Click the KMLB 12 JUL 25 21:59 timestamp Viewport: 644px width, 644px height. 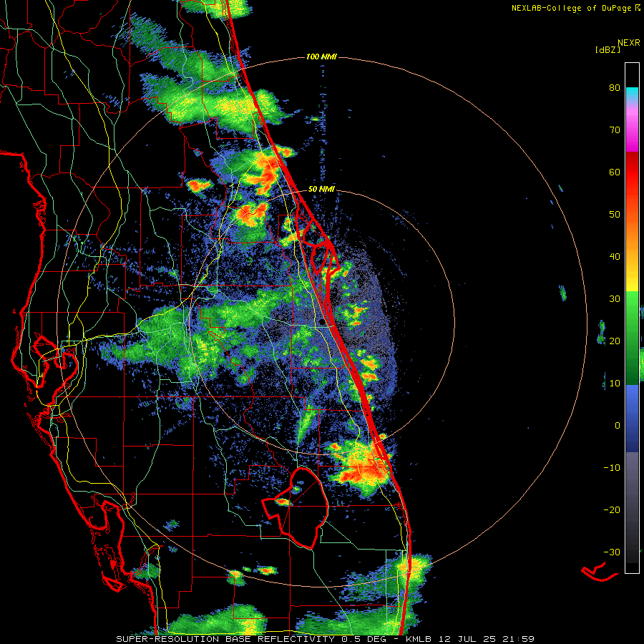click(x=470, y=639)
